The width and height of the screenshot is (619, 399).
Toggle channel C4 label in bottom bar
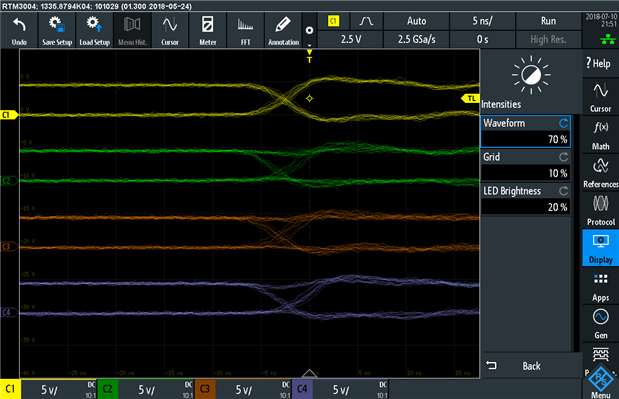(302, 389)
